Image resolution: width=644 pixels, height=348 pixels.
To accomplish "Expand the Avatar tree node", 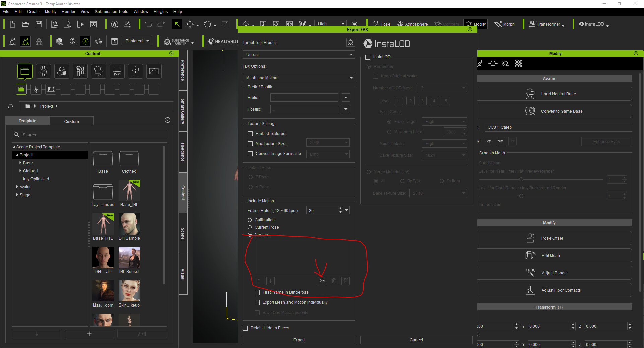I will coord(17,187).
